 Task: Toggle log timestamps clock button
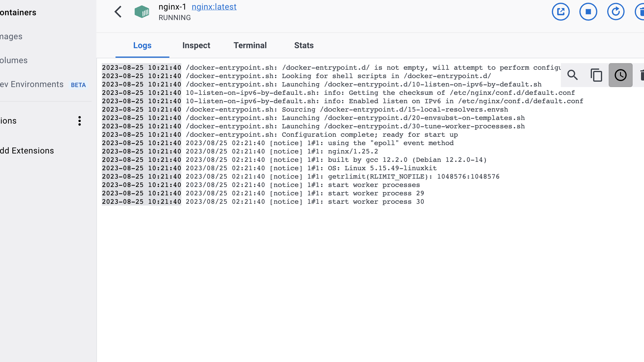tap(620, 75)
